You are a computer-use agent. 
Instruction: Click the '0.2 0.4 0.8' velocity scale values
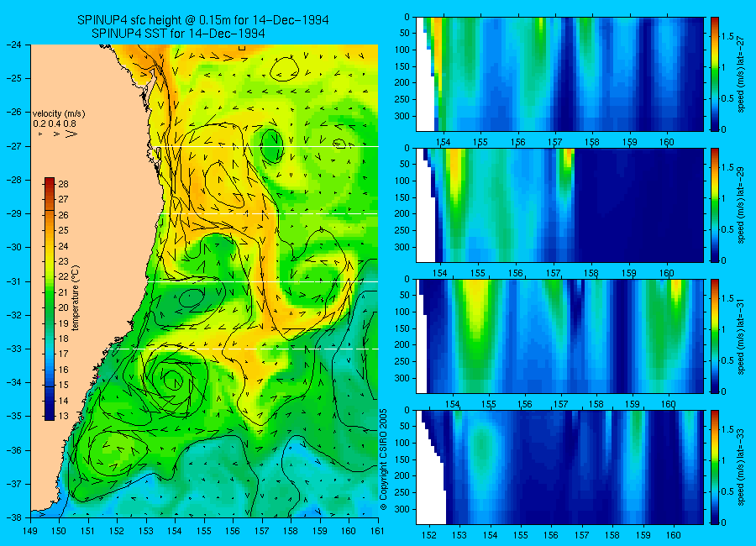(x=55, y=123)
